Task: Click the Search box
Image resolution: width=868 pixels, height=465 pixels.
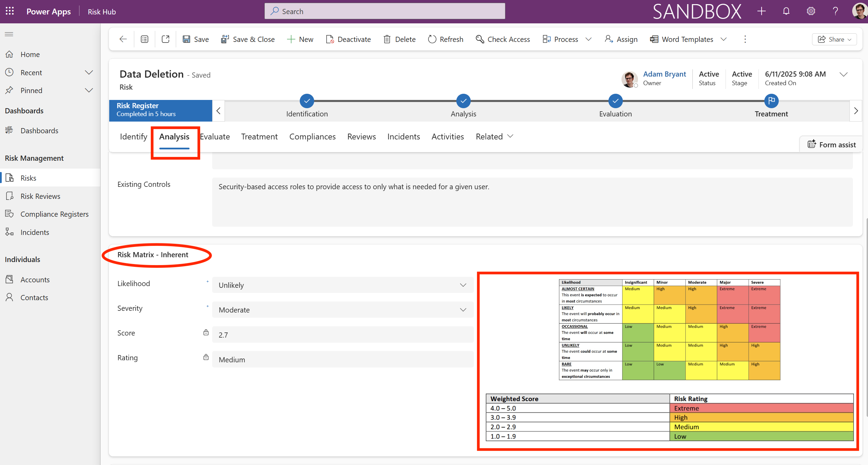Action: [385, 11]
